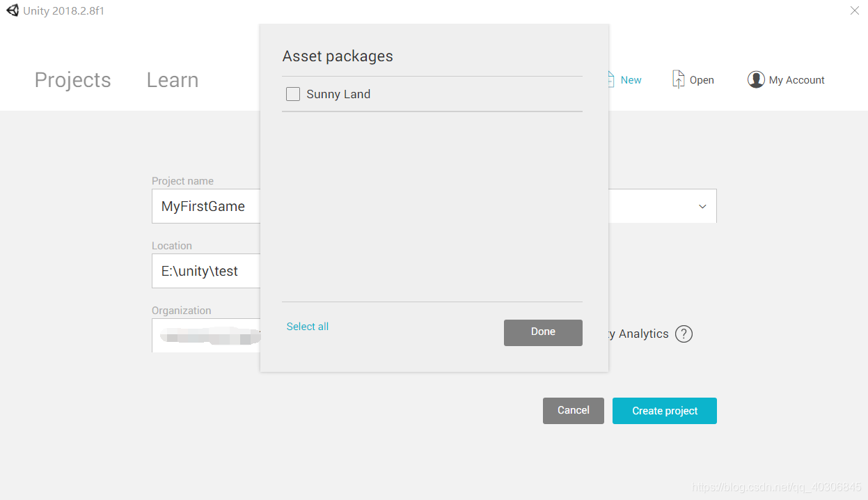
Task: Open the Projects tab
Action: coord(73,80)
